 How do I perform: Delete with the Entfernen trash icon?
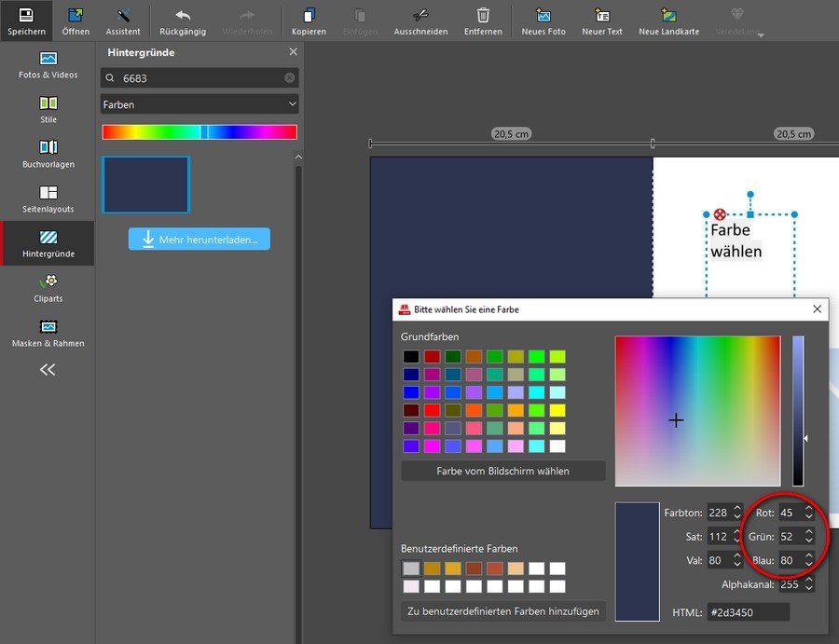[483, 16]
